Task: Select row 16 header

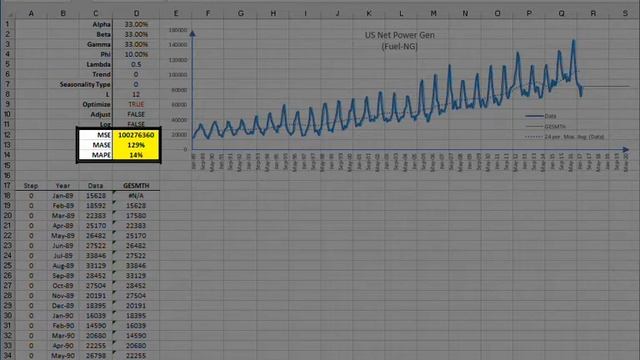Action: (7, 175)
